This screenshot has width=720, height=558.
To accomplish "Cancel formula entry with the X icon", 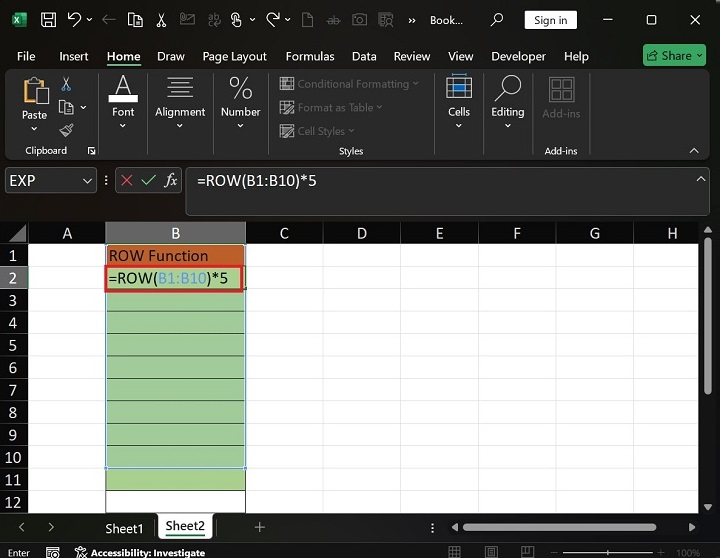I will click(127, 180).
